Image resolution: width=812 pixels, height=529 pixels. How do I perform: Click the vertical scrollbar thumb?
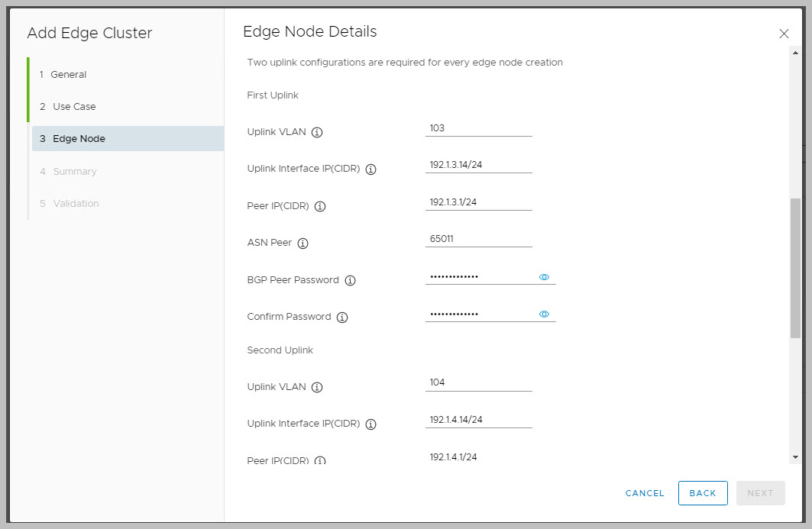pyautogui.click(x=795, y=267)
